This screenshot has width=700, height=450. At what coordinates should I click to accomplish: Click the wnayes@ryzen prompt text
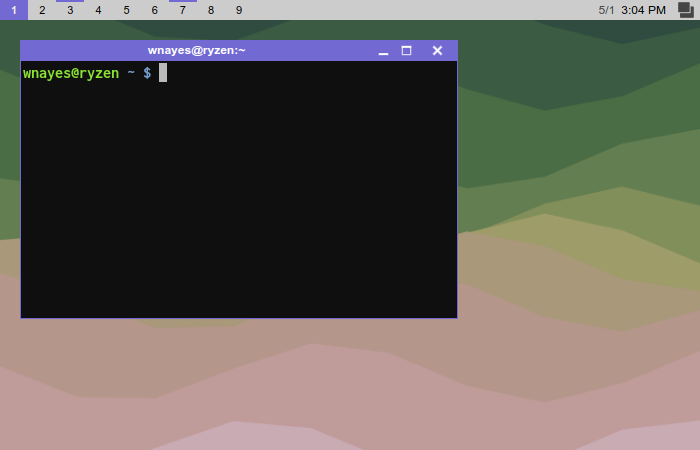70,73
